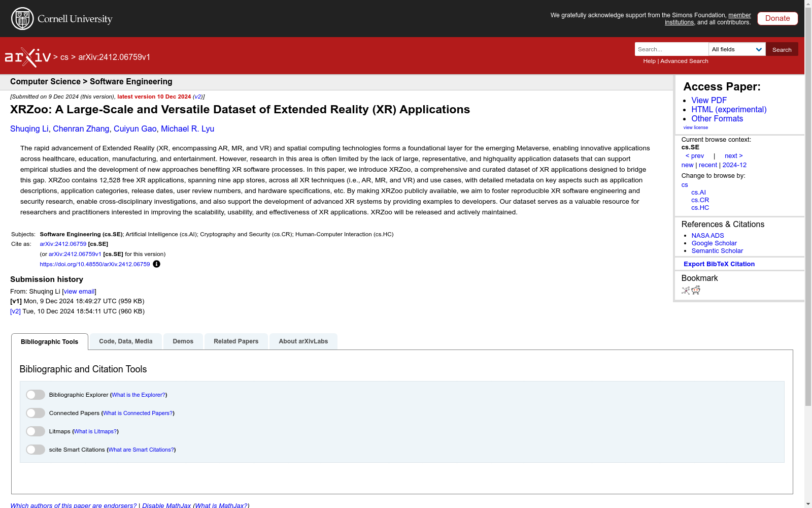Go to next paper in browse context
Screen dimensions: 812x508
734,156
